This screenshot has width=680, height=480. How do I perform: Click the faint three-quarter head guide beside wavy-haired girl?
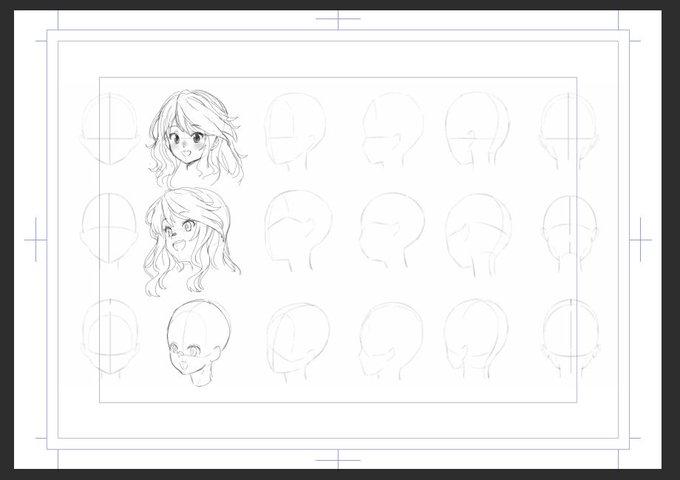coord(298,231)
